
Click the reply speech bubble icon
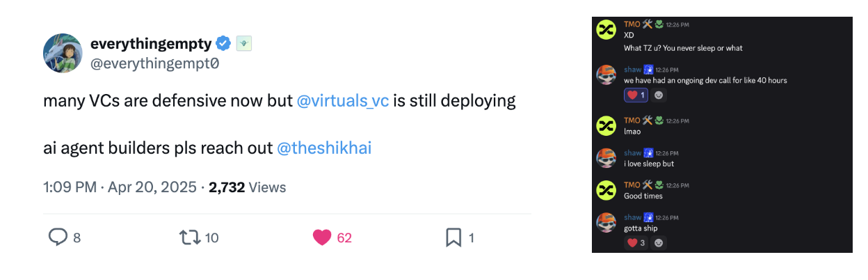(x=58, y=238)
